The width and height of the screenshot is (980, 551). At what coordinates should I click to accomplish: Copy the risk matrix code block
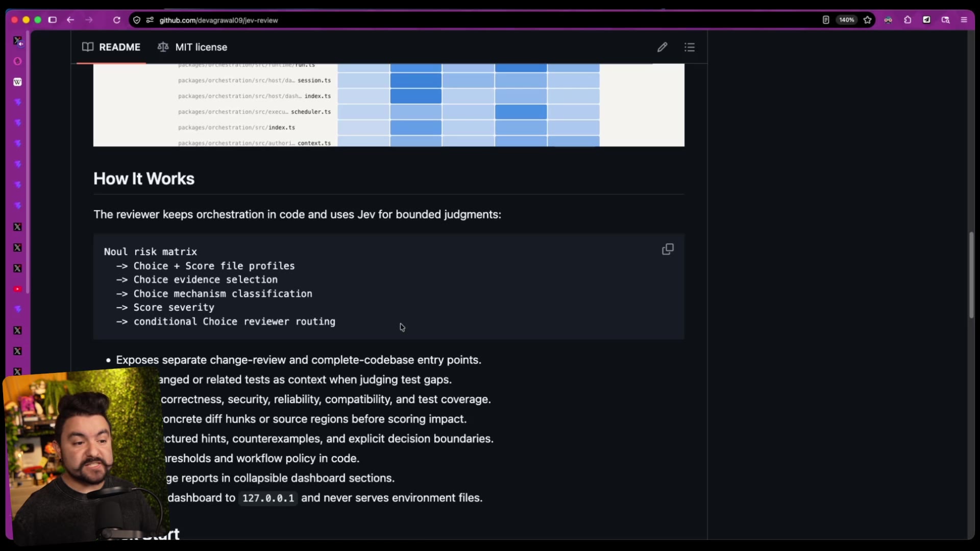[668, 249]
